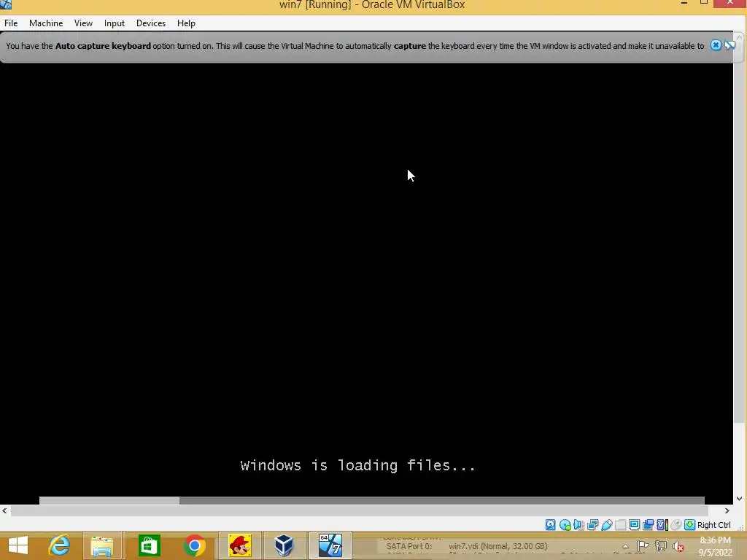Dismiss the auto capture keyboard notification

pos(716,45)
